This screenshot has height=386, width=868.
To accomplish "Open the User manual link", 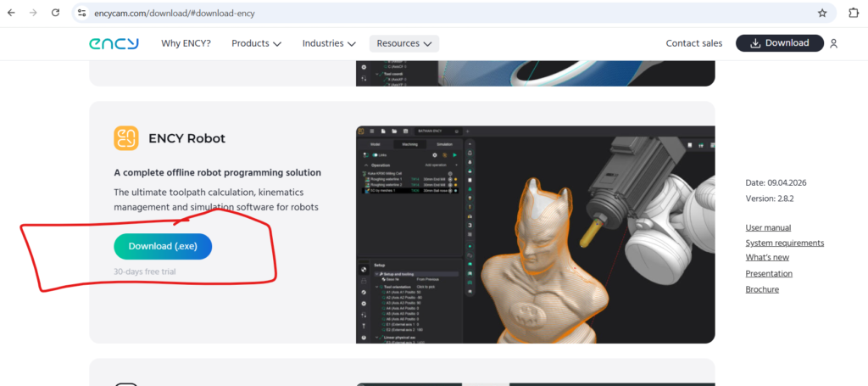I will pos(768,227).
